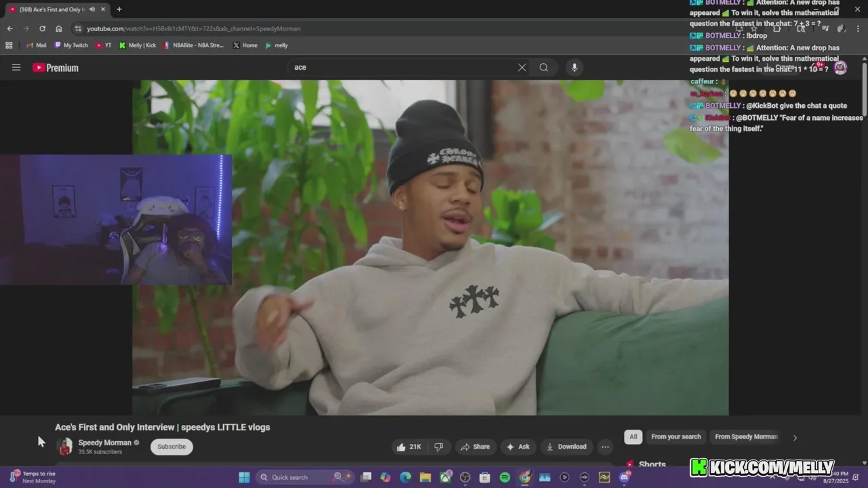The image size is (868, 488).
Task: Show more filter chips arrow
Action: pos(795,437)
